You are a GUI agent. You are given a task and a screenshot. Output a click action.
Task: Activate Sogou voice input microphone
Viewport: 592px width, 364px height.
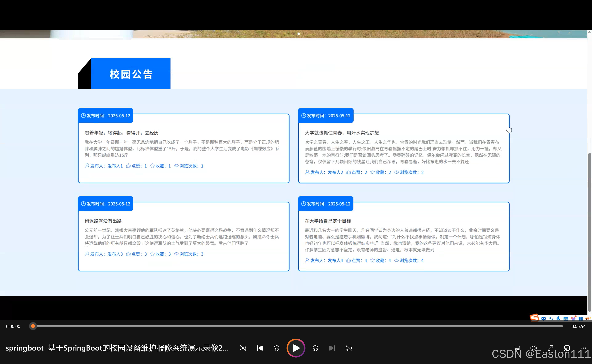pyautogui.click(x=558, y=318)
